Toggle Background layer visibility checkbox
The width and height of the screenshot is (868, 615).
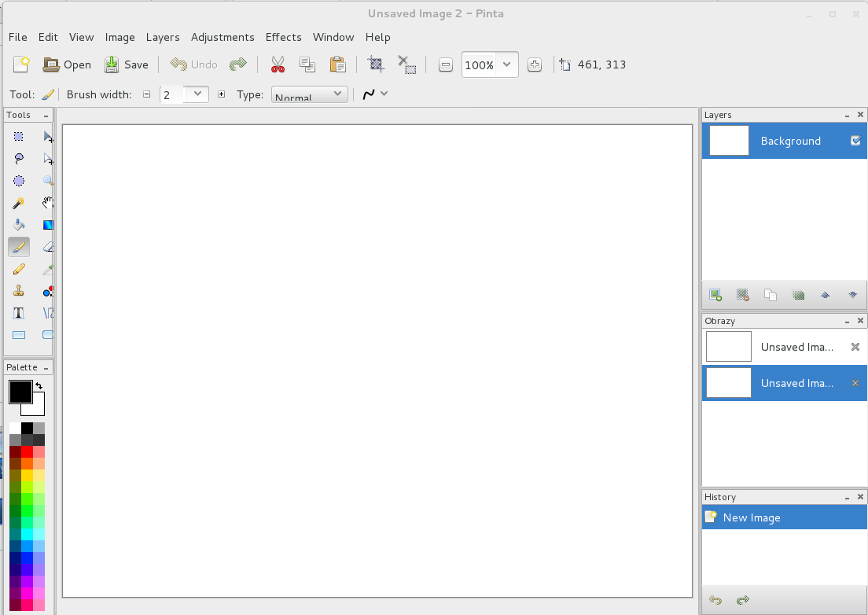855,141
